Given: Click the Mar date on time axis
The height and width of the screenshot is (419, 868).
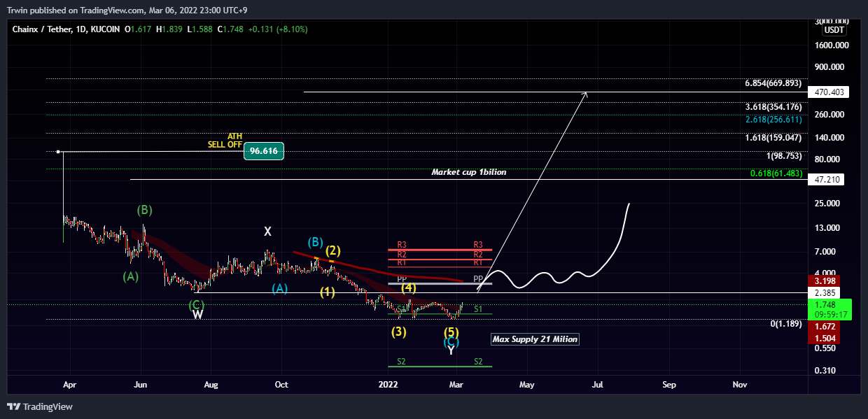Looking at the screenshot, I should (456, 384).
